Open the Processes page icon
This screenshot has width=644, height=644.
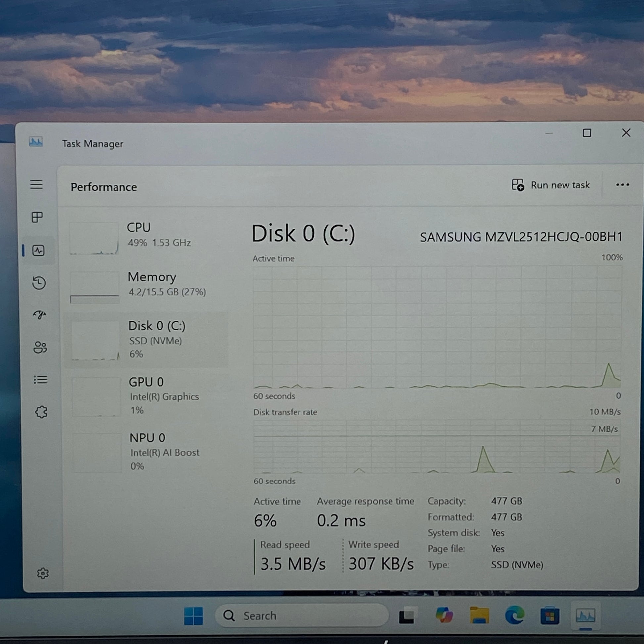coord(37,217)
